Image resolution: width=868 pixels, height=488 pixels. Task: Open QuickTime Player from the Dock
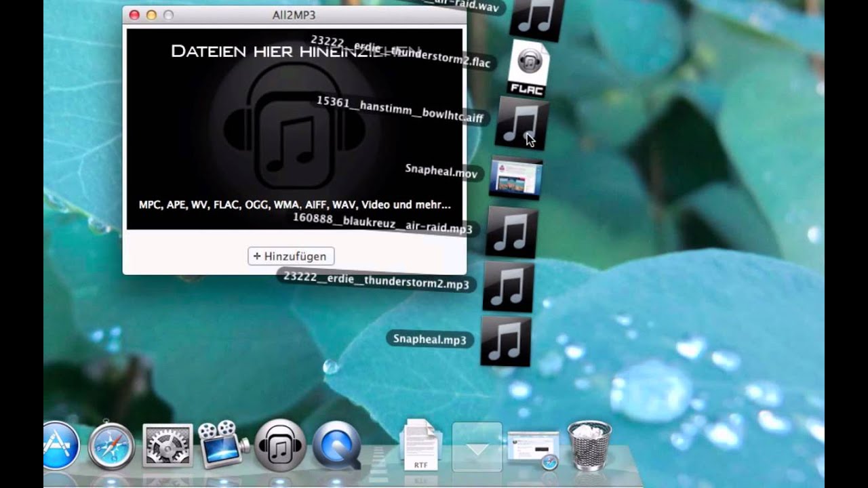(x=337, y=446)
